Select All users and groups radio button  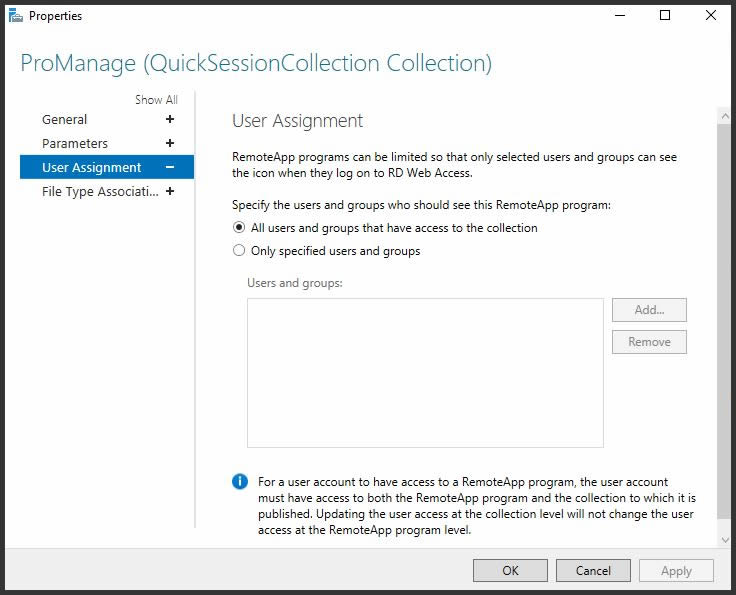point(239,228)
